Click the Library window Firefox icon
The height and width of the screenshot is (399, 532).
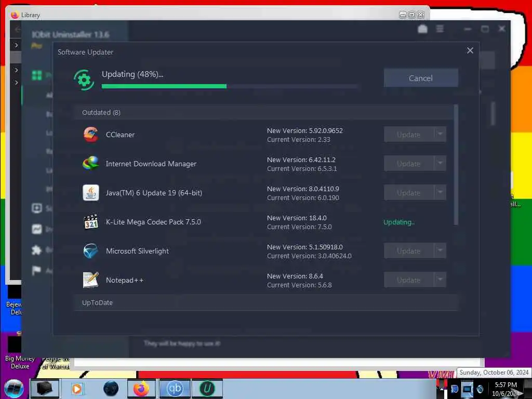point(14,15)
